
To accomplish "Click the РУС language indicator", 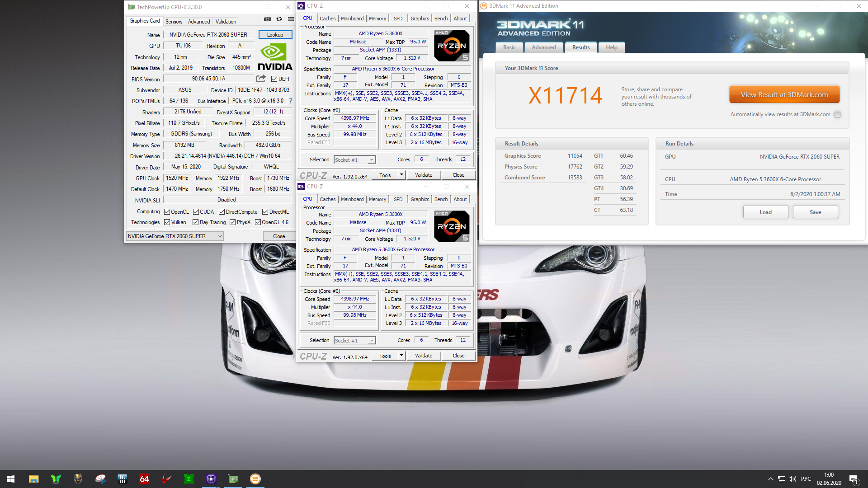I will [x=806, y=479].
